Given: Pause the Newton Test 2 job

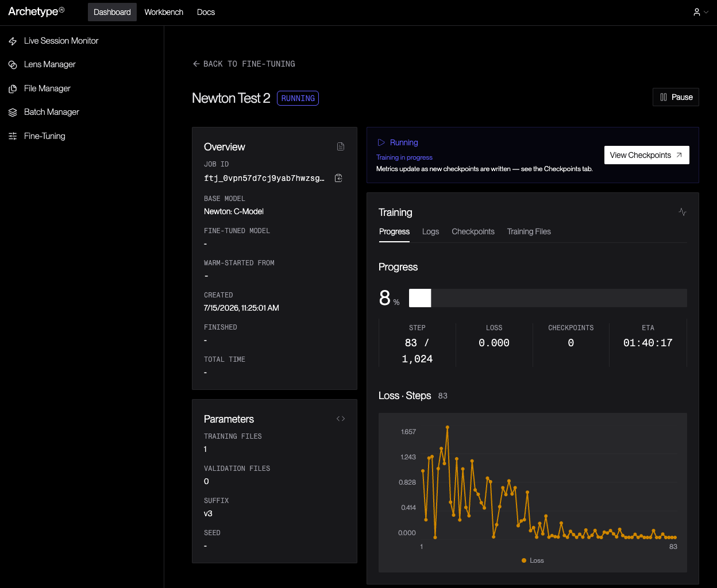Looking at the screenshot, I should tap(676, 97).
